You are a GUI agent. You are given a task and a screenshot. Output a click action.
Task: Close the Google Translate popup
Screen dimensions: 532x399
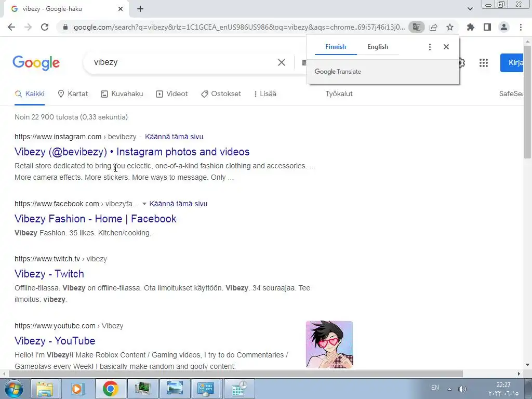pyautogui.click(x=446, y=47)
